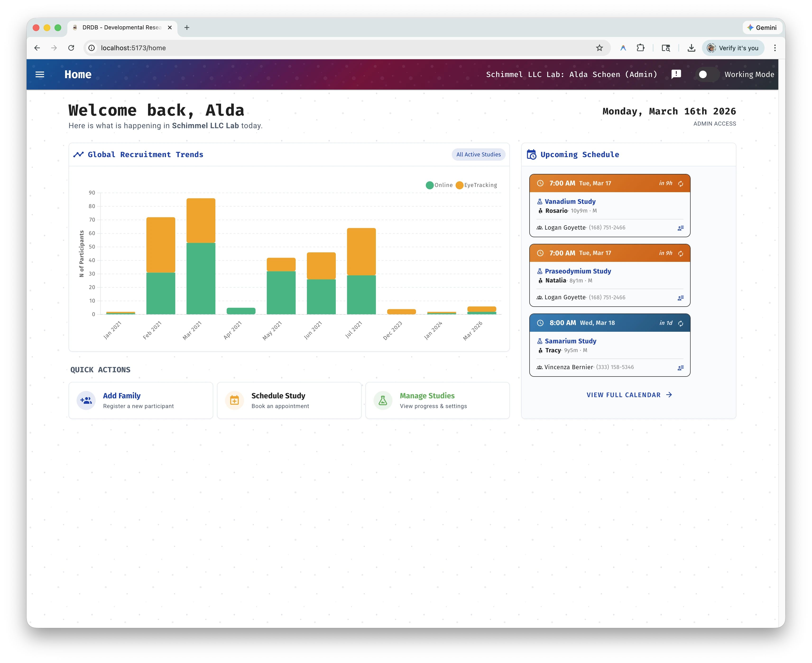Screen dimensions: 812x663
Task: Open a new browser tab
Action: pos(187,27)
